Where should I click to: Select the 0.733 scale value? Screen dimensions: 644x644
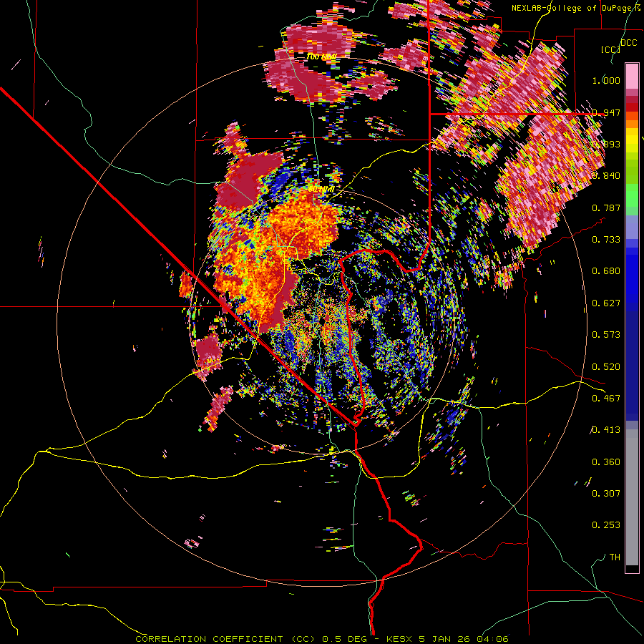click(606, 240)
